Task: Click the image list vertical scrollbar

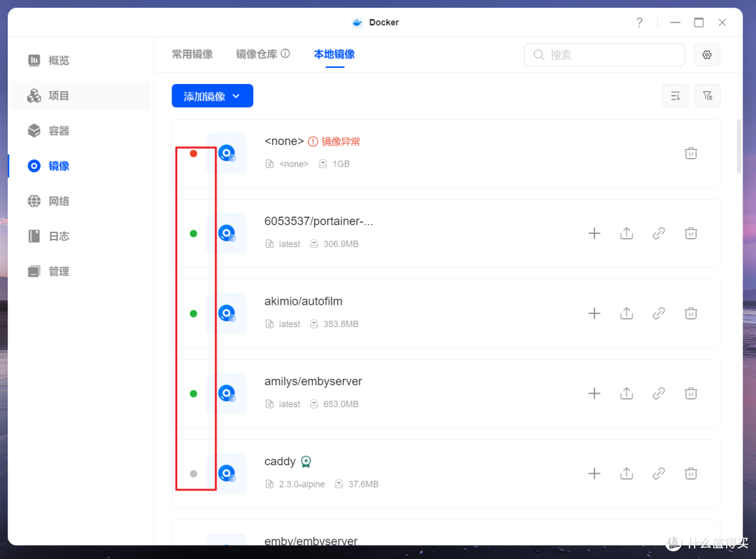Action: click(x=738, y=146)
